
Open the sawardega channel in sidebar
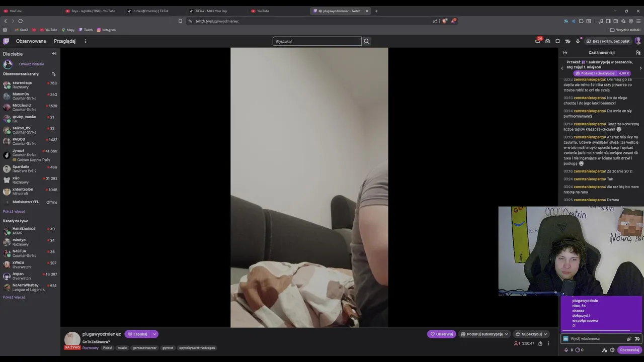click(x=30, y=85)
